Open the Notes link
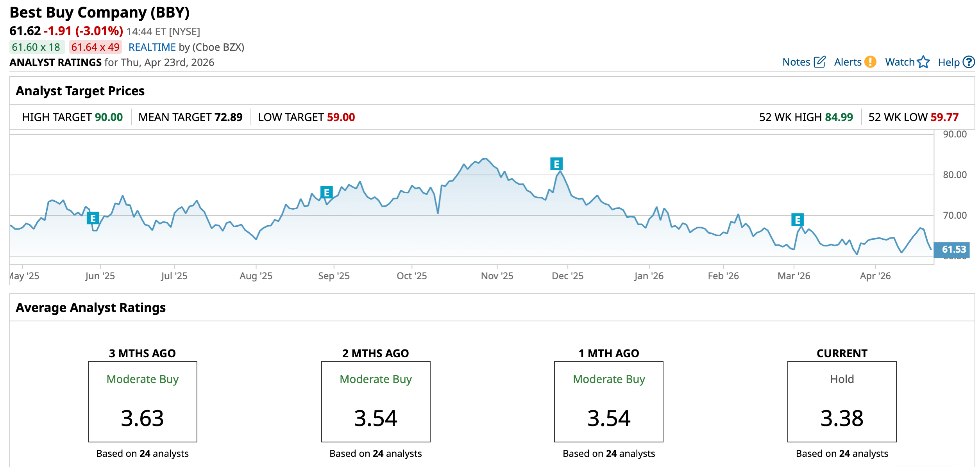The height and width of the screenshot is (467, 980). (796, 62)
